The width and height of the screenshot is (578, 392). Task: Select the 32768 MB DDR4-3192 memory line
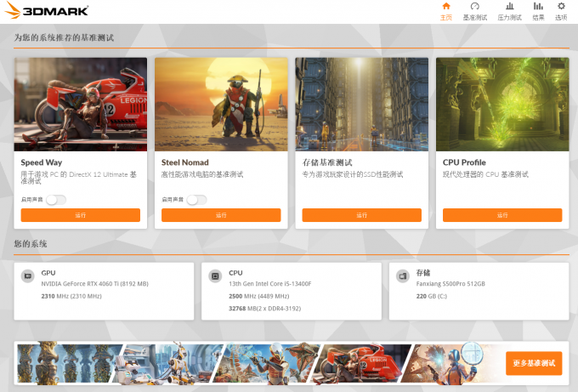tap(264, 309)
